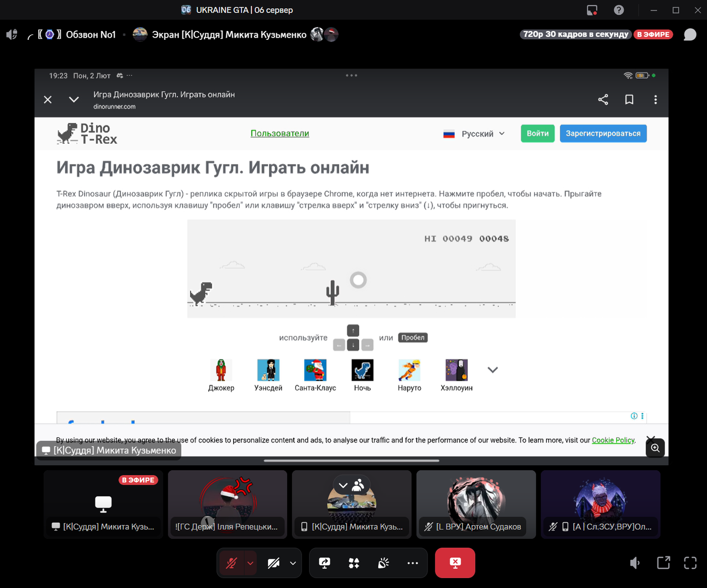Click the voice channel speaker icon
Viewport: 707px width, 588px height.
12,34
